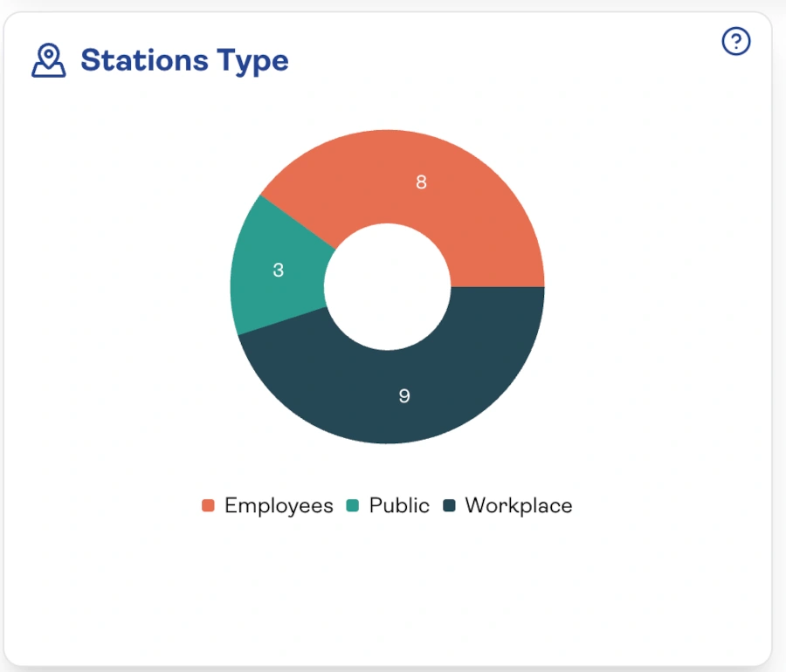The width and height of the screenshot is (786, 672).
Task: Click the white center hole of donut
Action: (x=387, y=286)
